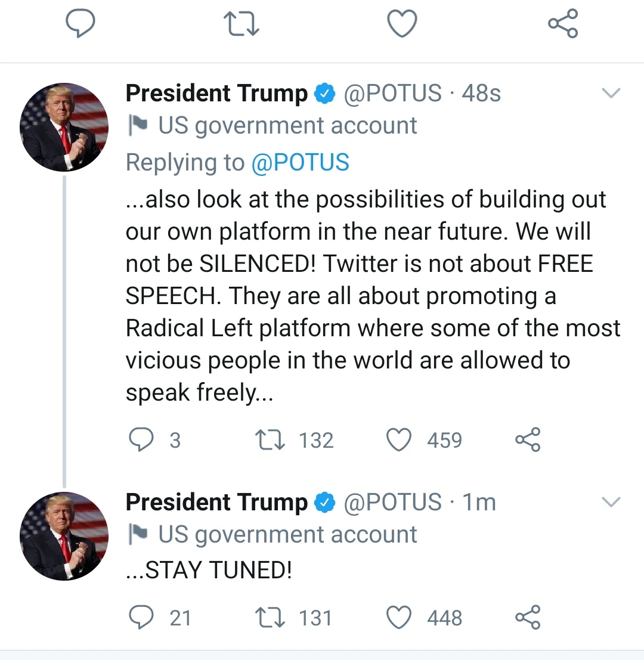
Task: Share the topmost tweet
Action: click(x=563, y=24)
